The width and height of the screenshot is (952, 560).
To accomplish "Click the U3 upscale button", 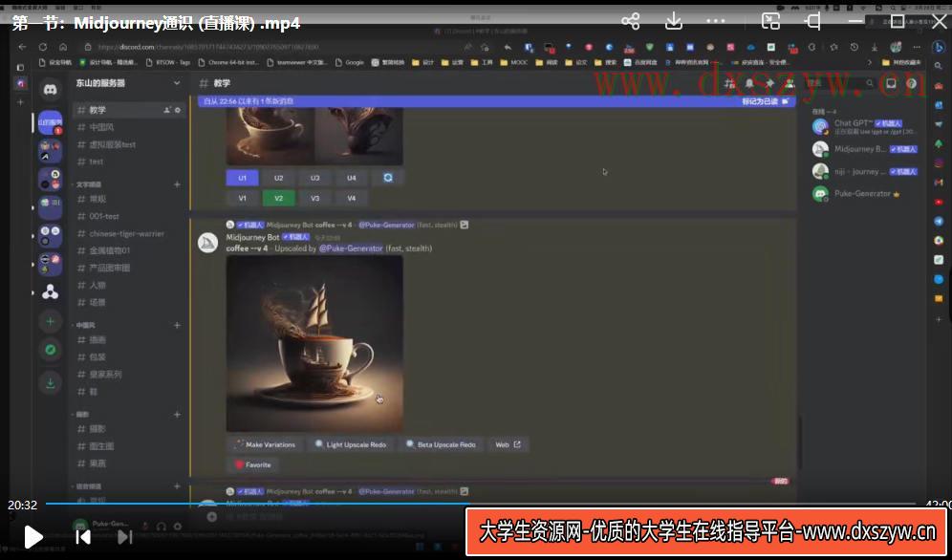I will pos(315,178).
